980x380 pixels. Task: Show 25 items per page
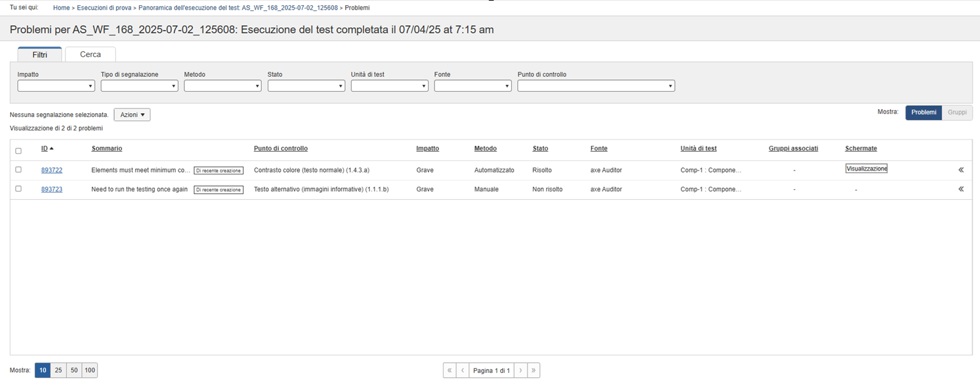point(58,370)
